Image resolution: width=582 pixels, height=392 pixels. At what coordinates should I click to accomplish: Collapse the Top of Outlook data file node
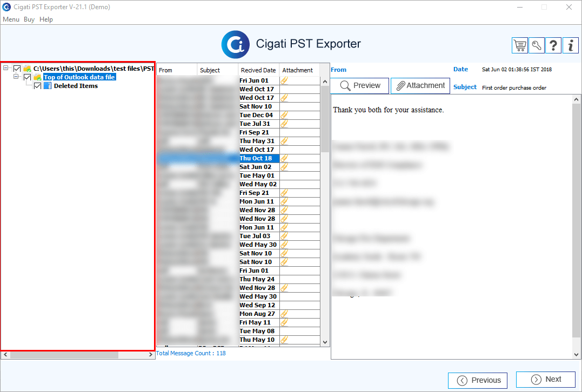pos(16,76)
